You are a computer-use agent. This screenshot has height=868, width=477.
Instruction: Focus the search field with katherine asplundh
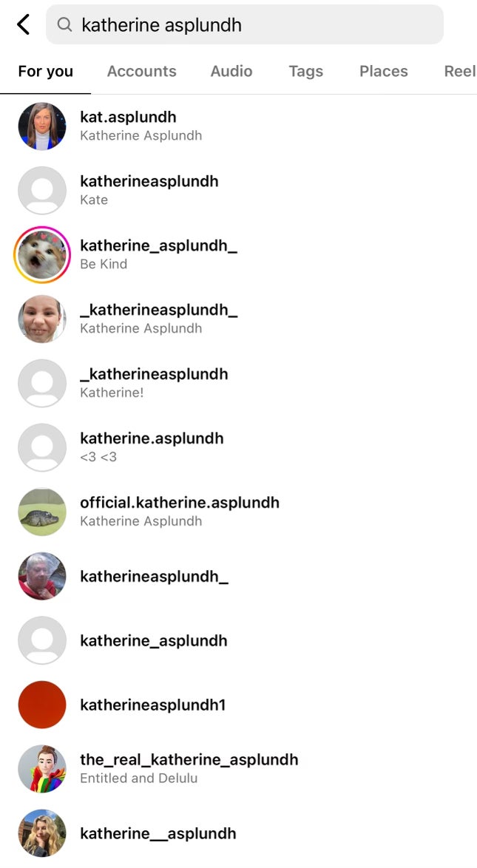[244, 24]
